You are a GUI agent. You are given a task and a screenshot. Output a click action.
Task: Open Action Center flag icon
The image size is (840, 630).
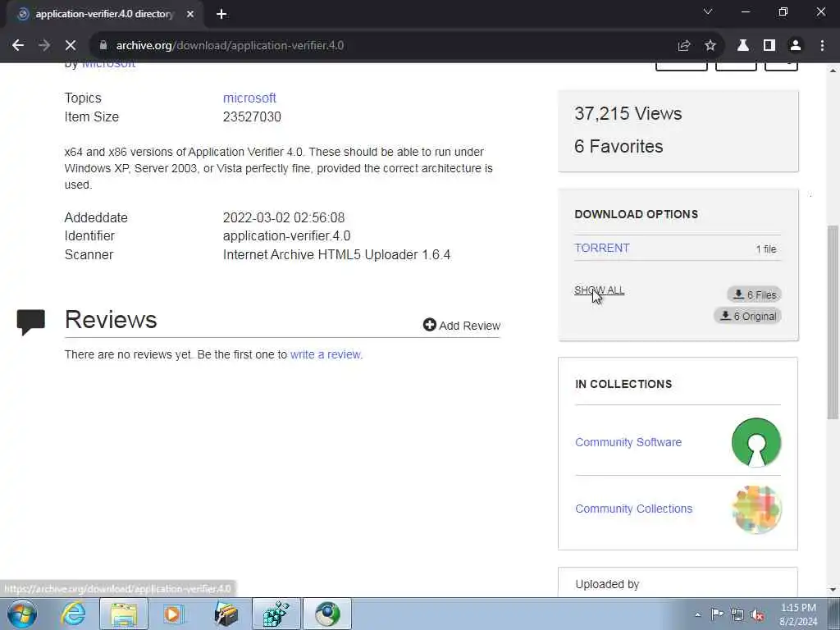pyautogui.click(x=717, y=614)
